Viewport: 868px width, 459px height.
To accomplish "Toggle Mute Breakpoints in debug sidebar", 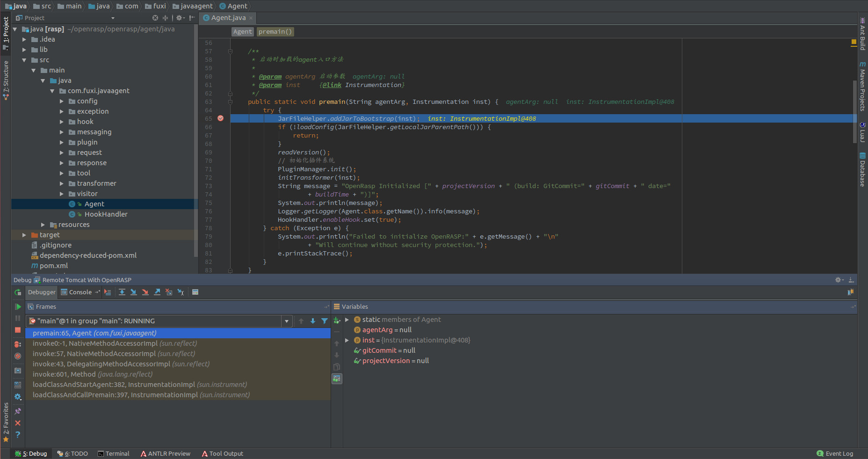I will pyautogui.click(x=18, y=356).
